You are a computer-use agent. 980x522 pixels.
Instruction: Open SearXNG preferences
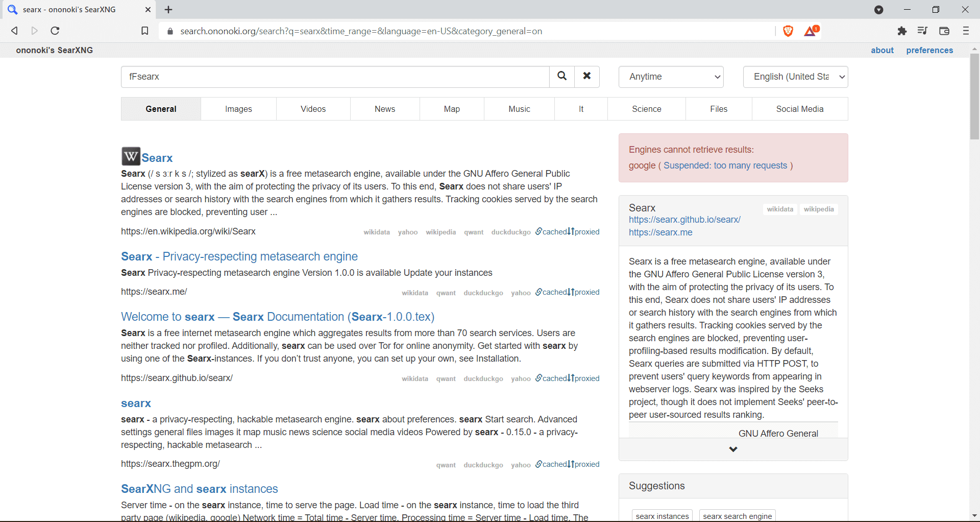click(929, 50)
